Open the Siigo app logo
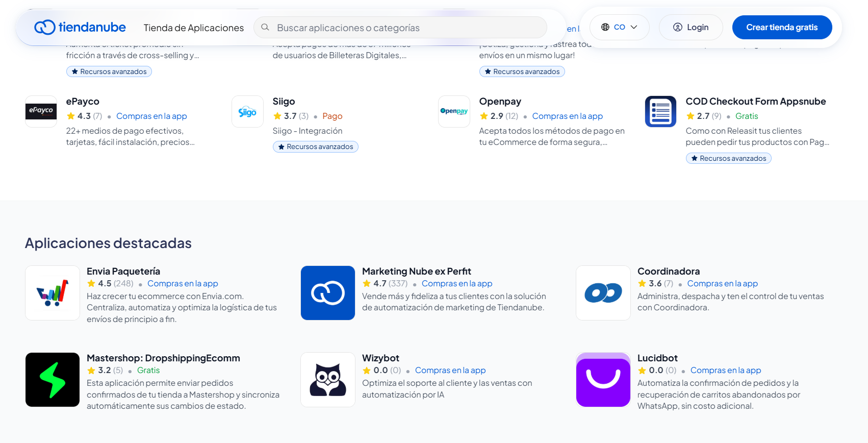This screenshot has width=868, height=443. point(247,111)
